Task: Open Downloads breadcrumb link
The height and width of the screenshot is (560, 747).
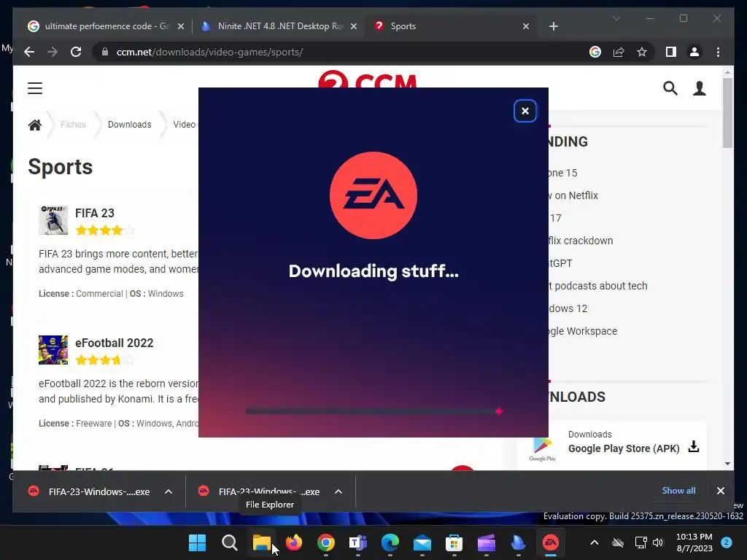Action: point(130,124)
